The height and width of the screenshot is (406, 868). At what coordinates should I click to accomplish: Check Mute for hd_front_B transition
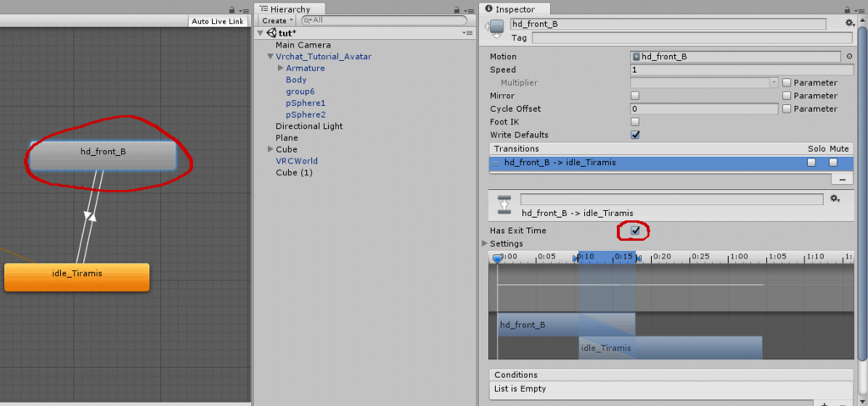pos(833,163)
